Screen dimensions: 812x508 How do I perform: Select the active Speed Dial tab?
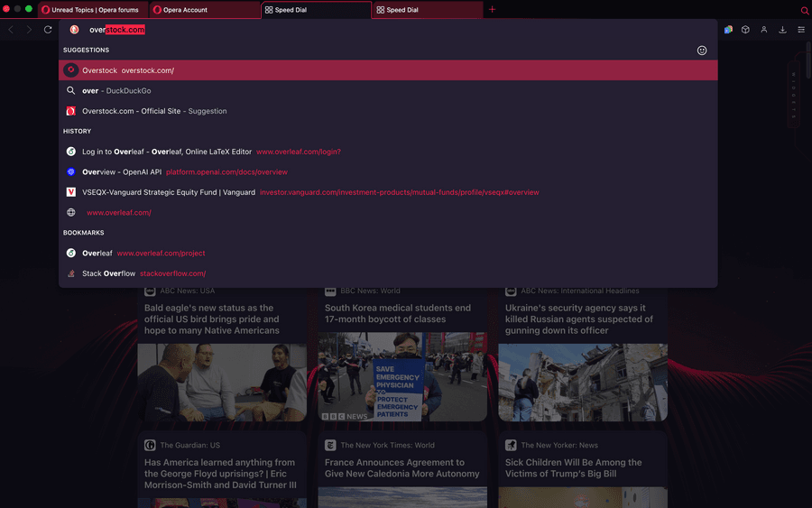tap(317, 10)
